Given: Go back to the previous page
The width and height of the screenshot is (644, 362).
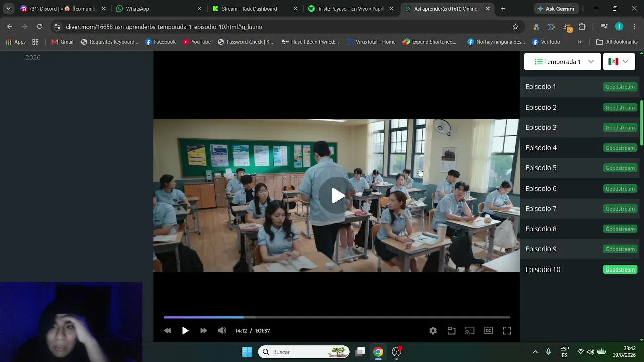Looking at the screenshot, I should coord(10,27).
